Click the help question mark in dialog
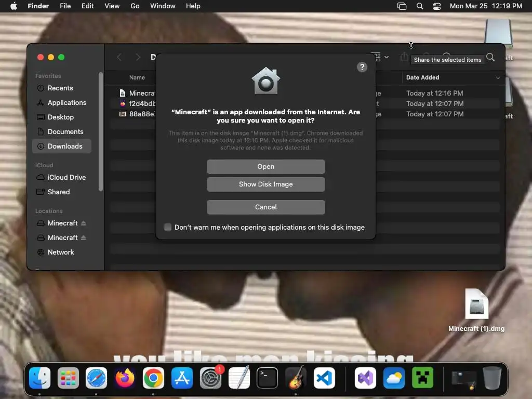The height and width of the screenshot is (399, 532). pyautogui.click(x=362, y=67)
